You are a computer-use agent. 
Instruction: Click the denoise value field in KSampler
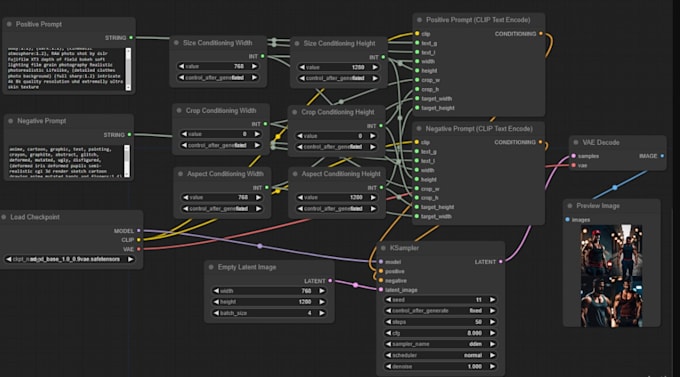(441, 367)
